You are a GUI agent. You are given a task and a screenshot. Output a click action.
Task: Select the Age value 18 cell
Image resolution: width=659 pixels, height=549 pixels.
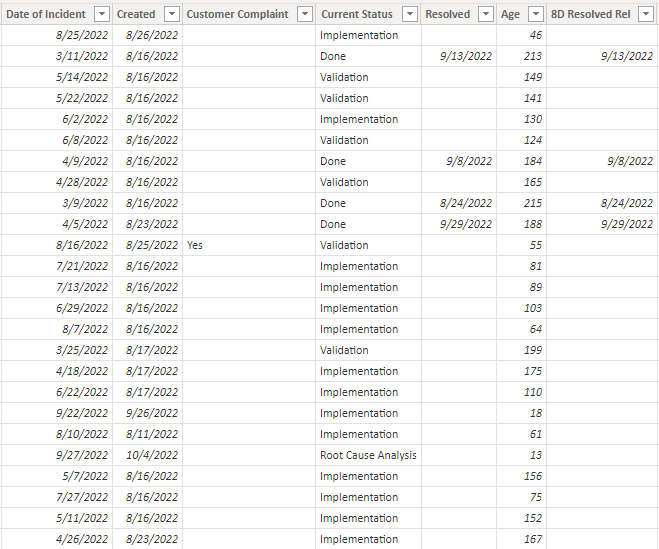tap(522, 413)
